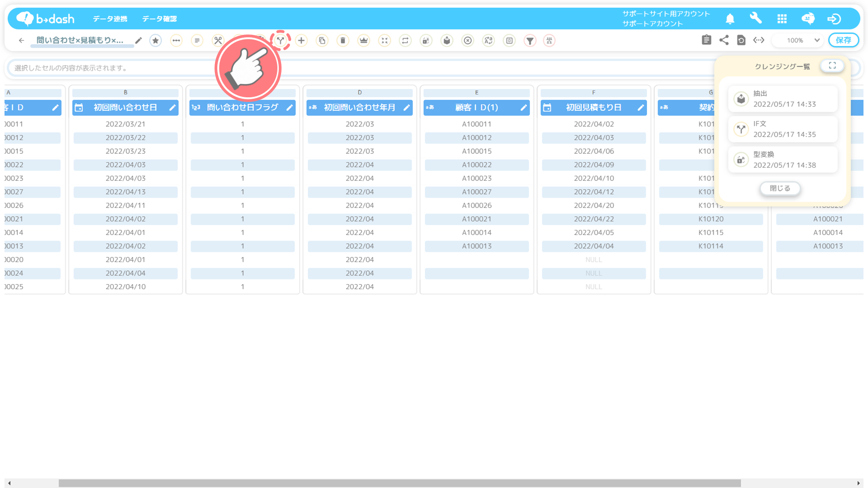Click the scrollbar left arrow
This screenshot has height=488, width=868.
click(x=9, y=483)
